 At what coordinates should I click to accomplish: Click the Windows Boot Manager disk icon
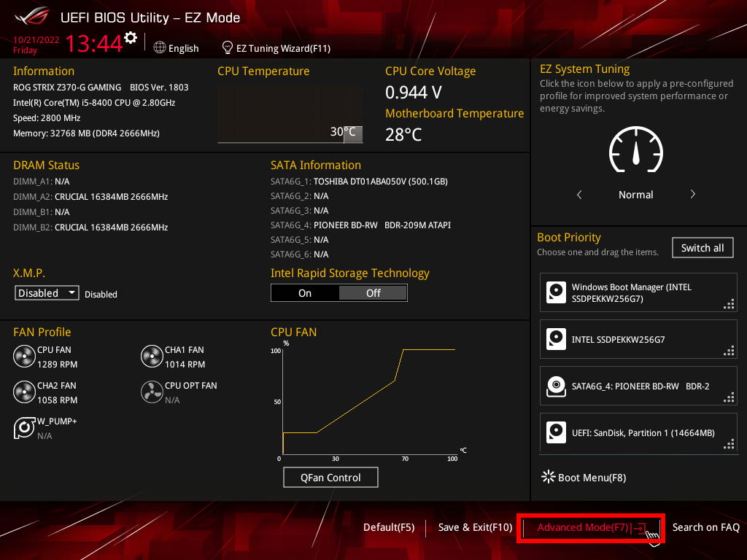pyautogui.click(x=556, y=292)
